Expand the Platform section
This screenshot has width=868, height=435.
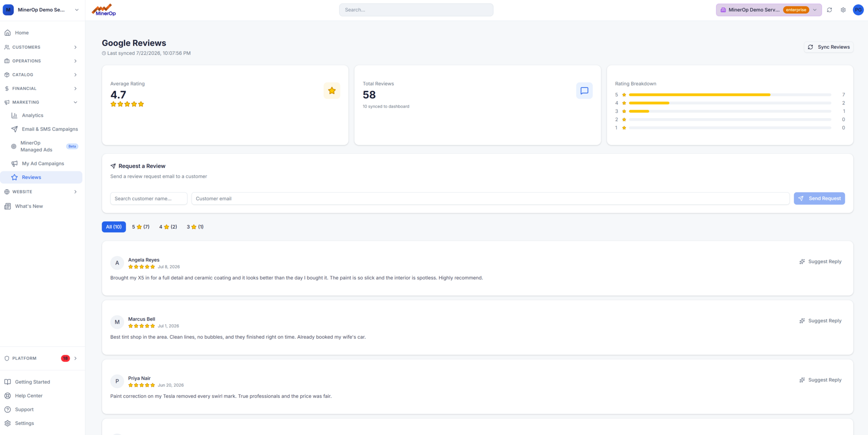pos(41,358)
